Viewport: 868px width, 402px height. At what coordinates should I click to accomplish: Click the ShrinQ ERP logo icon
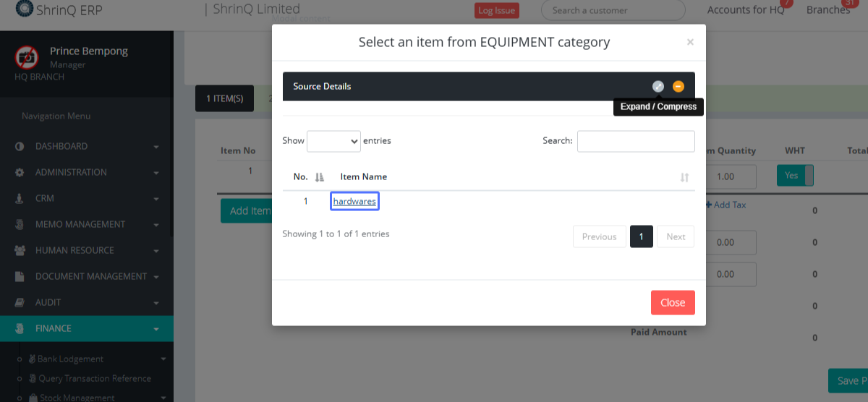(24, 9)
